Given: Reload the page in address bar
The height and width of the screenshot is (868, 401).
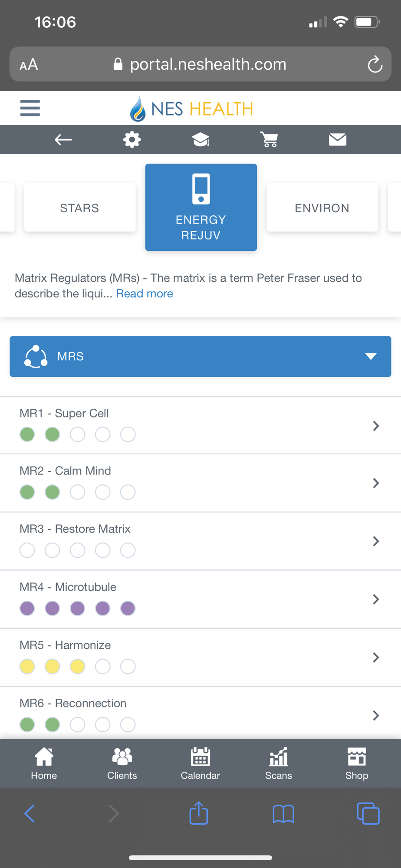Looking at the screenshot, I should (x=375, y=65).
